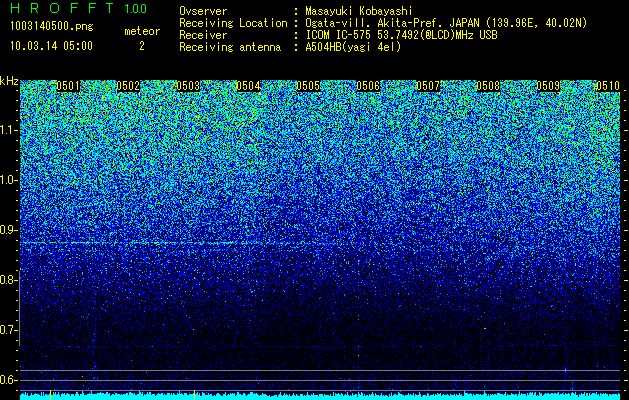
Task: Click the kHz axis unit label
Action: coord(9,81)
